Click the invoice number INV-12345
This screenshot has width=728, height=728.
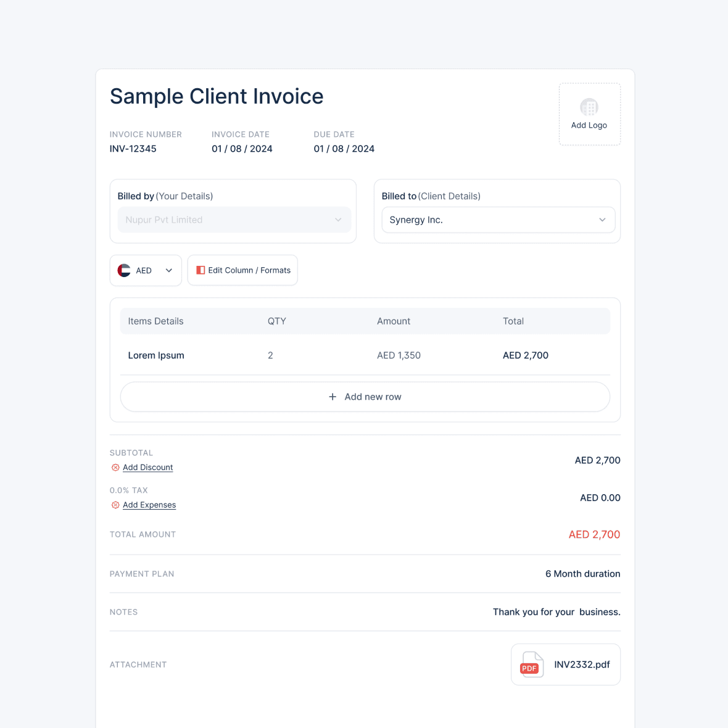click(133, 149)
